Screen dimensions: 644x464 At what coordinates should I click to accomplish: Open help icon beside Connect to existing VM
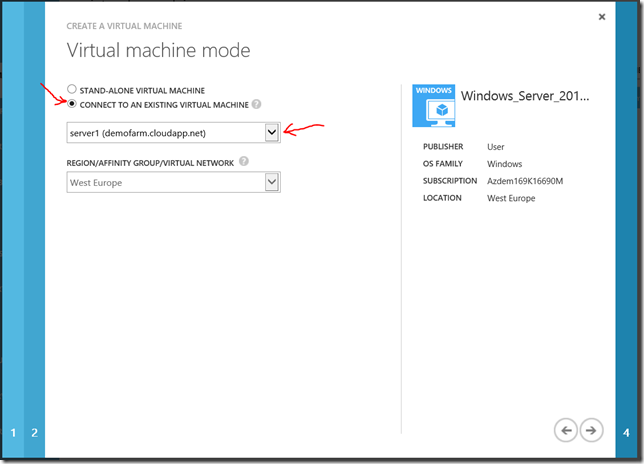256,104
